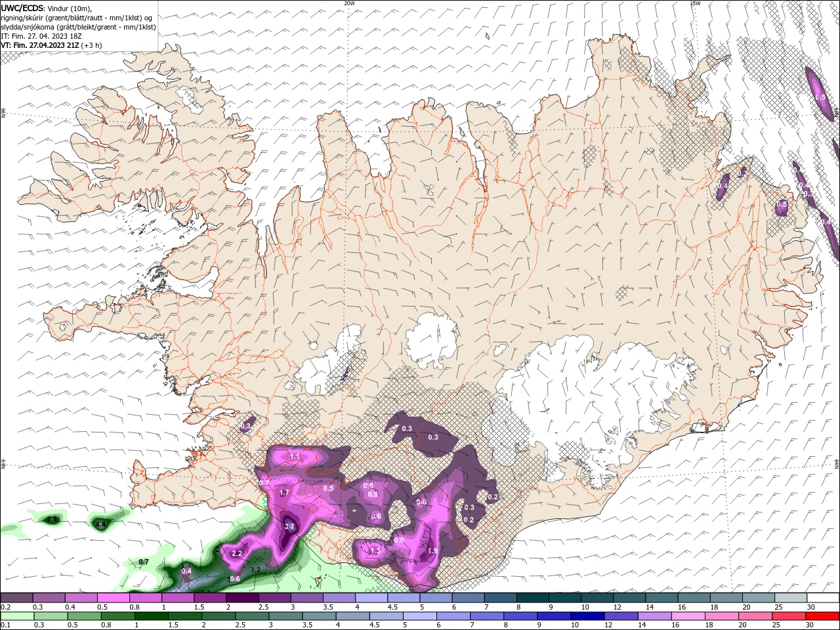Click the bottom-row legend label 25
840x630 pixels.
pos(778,625)
